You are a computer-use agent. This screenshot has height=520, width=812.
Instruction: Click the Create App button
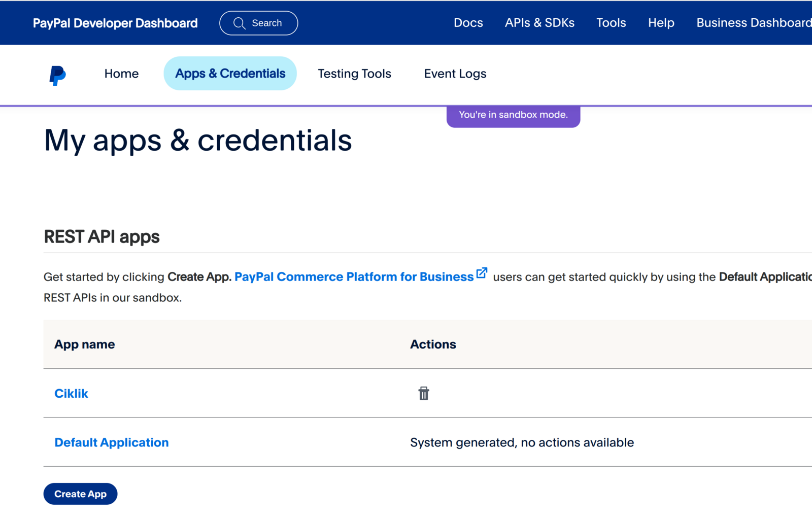point(80,494)
